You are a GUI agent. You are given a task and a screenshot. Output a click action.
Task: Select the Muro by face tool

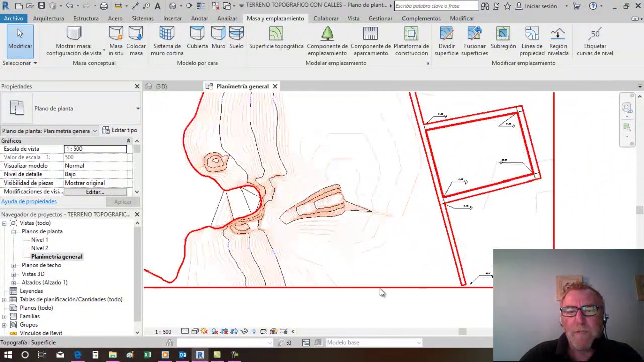[218, 38]
